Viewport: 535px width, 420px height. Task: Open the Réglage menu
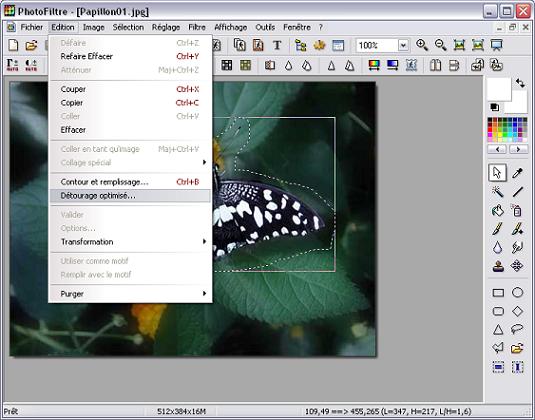click(x=166, y=27)
